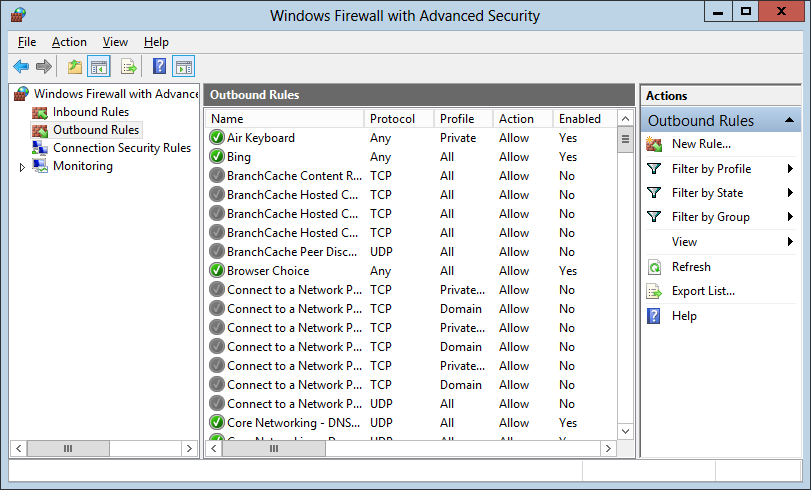Click the tree pane horizontal scrollbar thumb
Image resolution: width=811 pixels, height=490 pixels.
(68, 449)
